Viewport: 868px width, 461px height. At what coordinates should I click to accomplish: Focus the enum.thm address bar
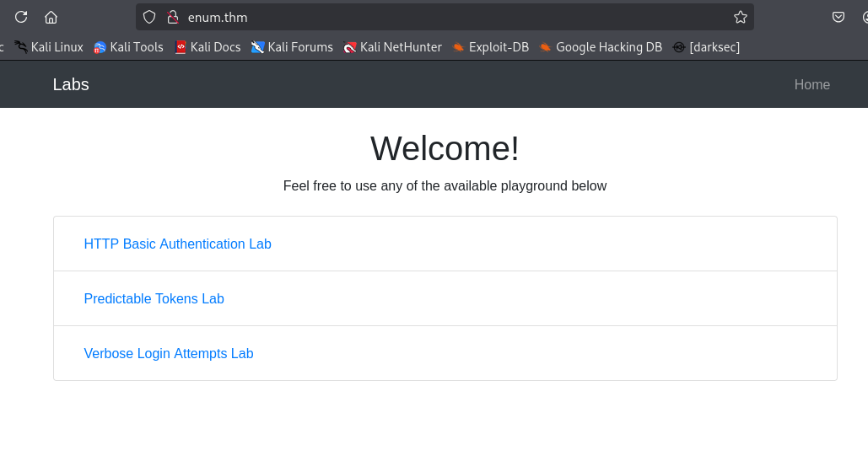(x=445, y=17)
